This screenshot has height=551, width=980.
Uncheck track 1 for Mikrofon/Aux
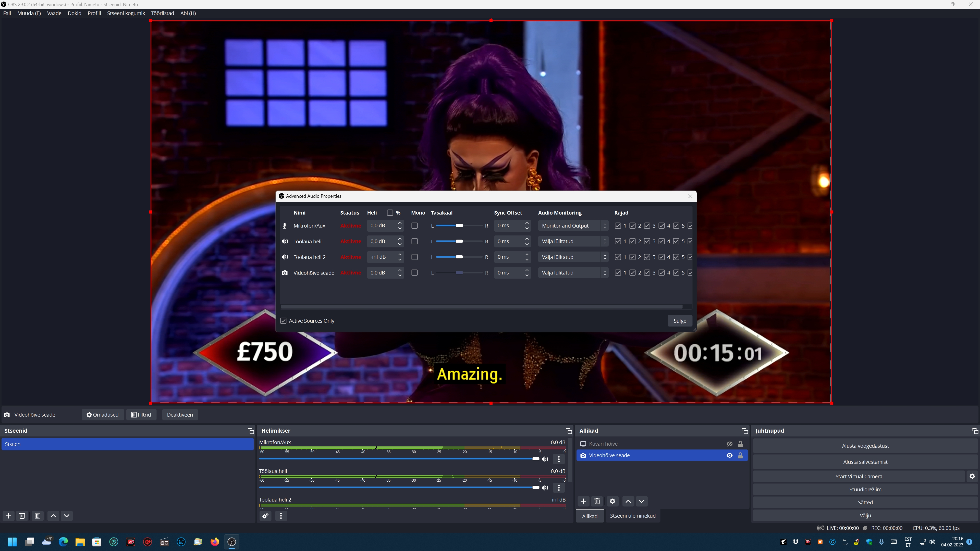[618, 226]
